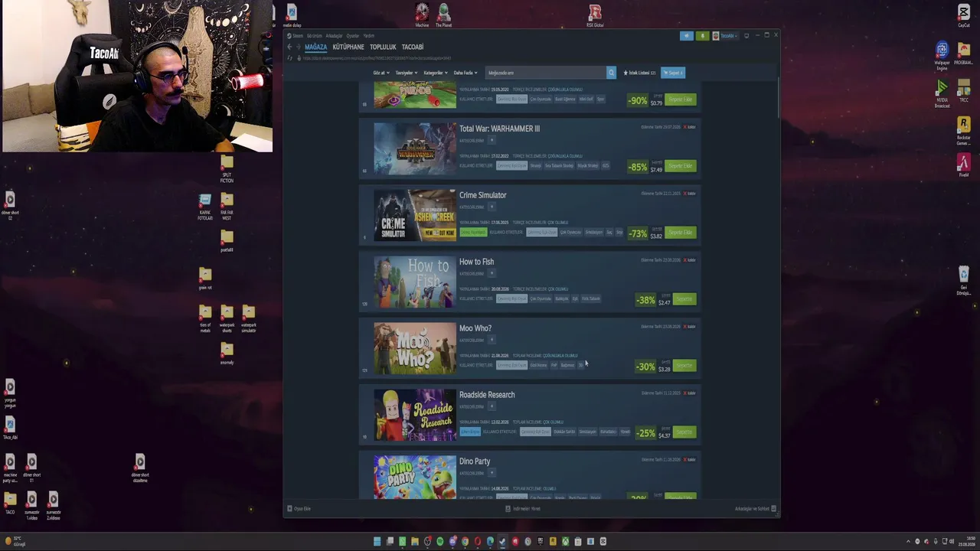The image size is (980, 551).
Task: Expand the Tavsiyeler dropdown
Action: [407, 73]
